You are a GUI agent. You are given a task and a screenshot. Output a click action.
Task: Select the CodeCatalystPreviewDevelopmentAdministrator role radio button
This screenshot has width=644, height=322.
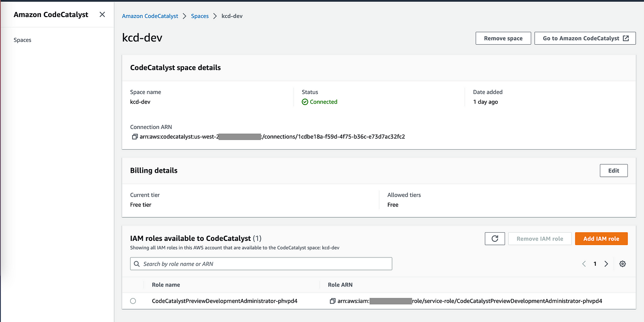point(133,301)
